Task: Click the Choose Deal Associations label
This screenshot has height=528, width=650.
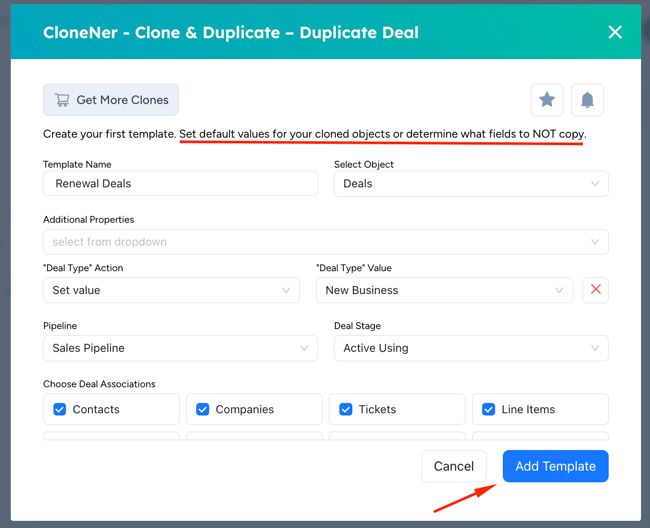Action: (99, 384)
